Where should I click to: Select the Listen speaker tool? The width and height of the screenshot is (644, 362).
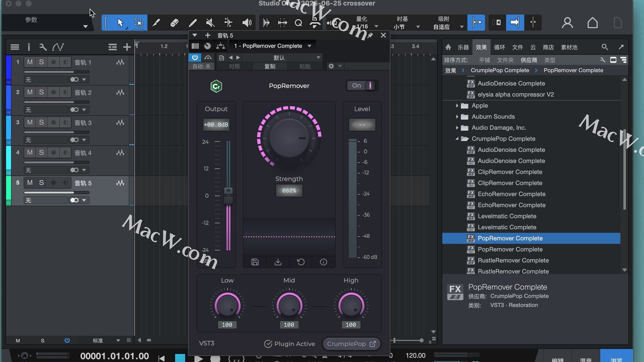tap(247, 23)
